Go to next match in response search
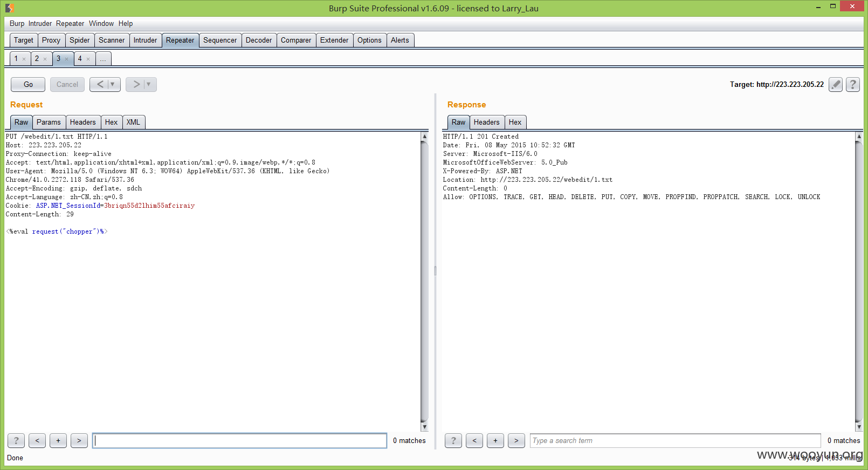 tap(516, 441)
